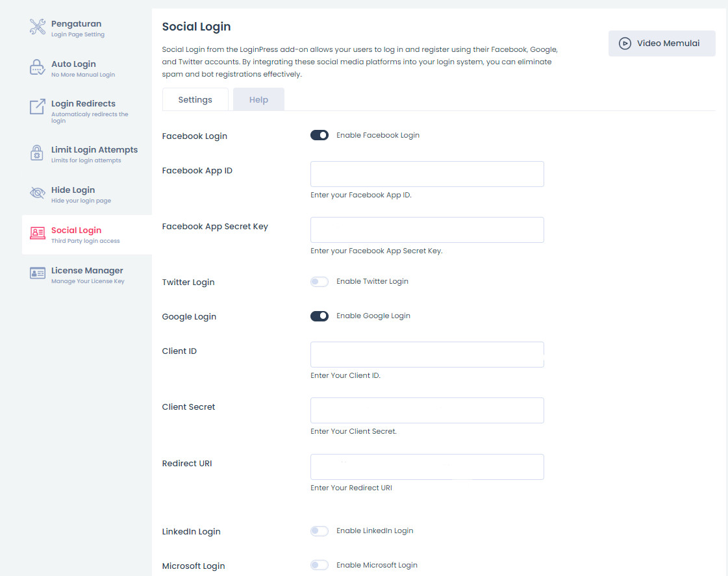Image resolution: width=728 pixels, height=576 pixels.
Task: Focus the Client Secret text field
Action: click(x=427, y=410)
